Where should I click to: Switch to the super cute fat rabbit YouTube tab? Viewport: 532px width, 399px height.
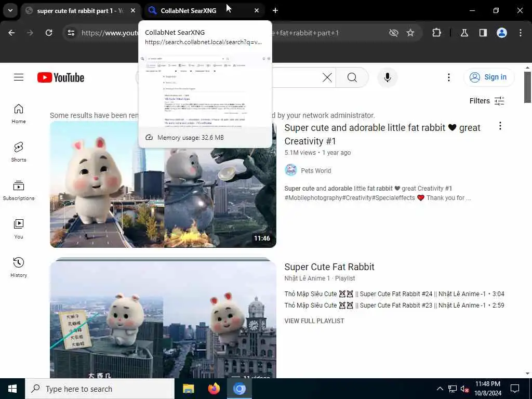pyautogui.click(x=81, y=11)
